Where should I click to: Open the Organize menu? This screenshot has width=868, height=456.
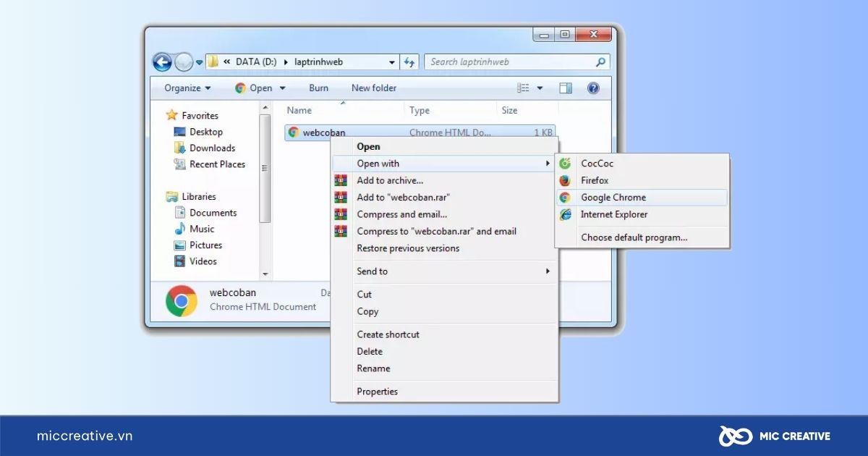point(187,88)
